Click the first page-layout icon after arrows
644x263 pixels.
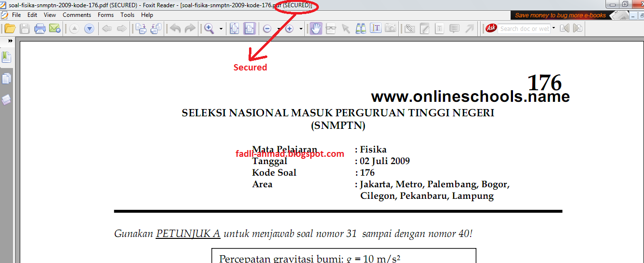pyautogui.click(x=141, y=28)
